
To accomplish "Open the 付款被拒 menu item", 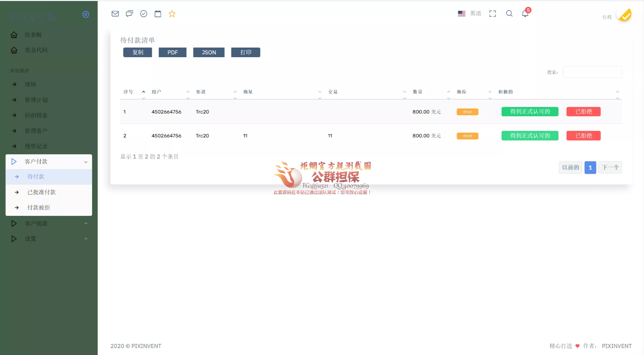I will (38, 208).
